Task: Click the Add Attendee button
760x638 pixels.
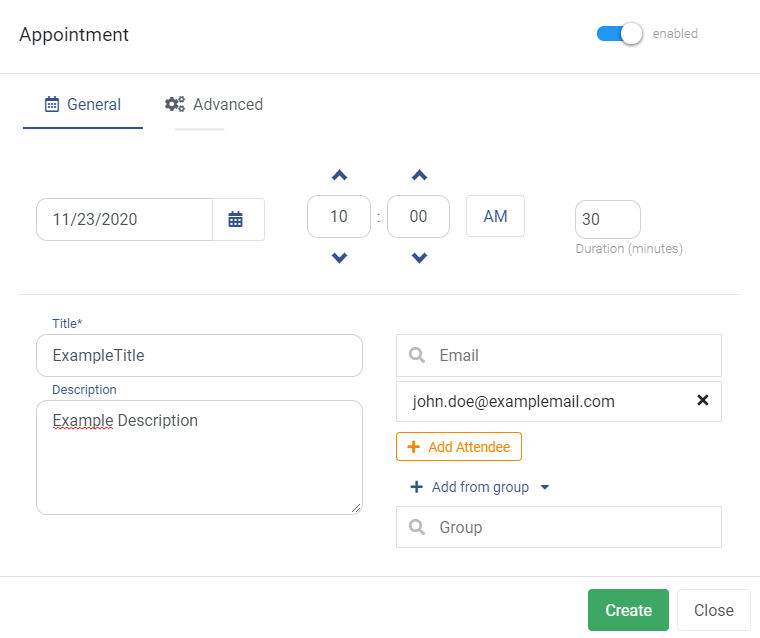Action: (x=459, y=447)
